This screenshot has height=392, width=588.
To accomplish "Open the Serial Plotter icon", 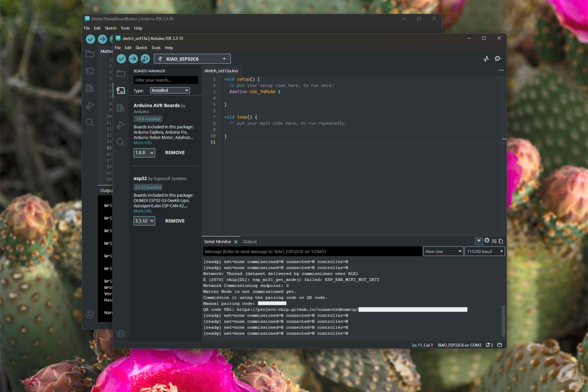I will coord(486,58).
